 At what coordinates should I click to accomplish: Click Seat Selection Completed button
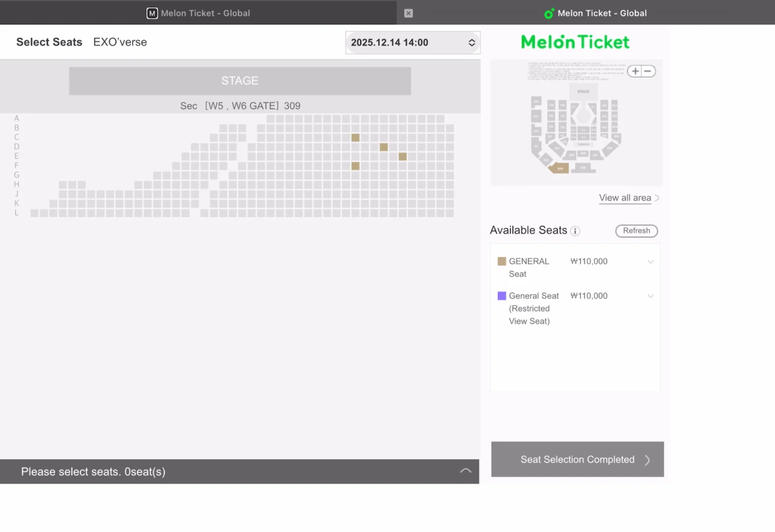click(x=577, y=459)
